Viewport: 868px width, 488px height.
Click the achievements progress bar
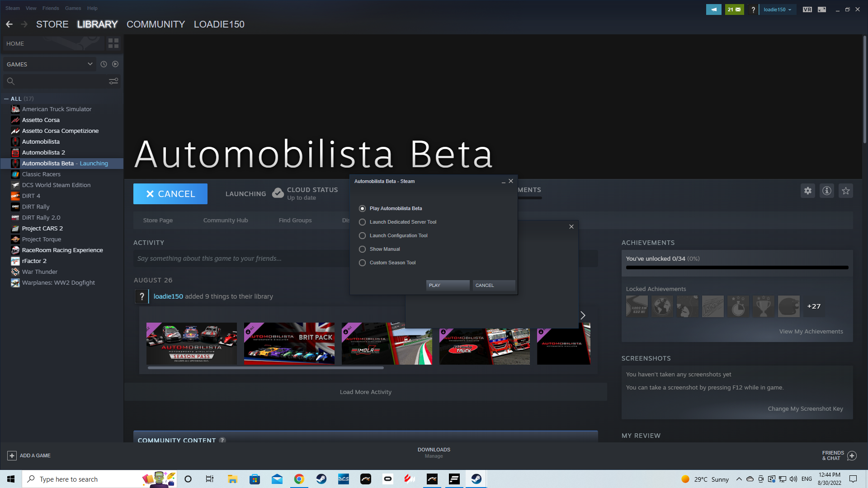click(737, 268)
